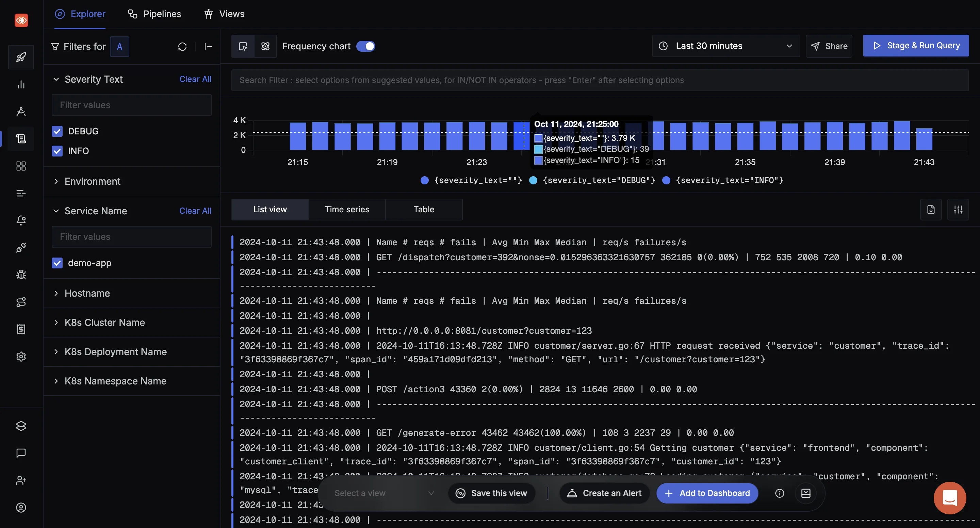980x528 pixels.
Task: Switch to the Views tab
Action: click(224, 14)
